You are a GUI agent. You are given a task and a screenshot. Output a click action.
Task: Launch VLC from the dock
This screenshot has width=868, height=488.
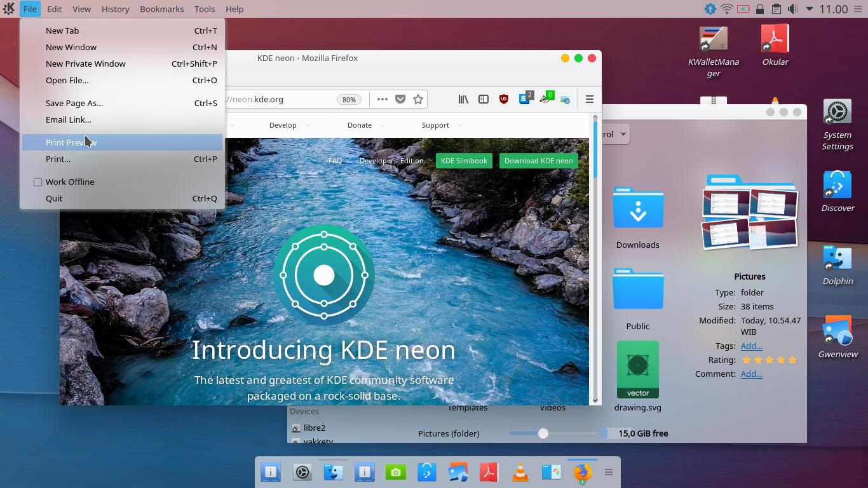click(x=520, y=472)
